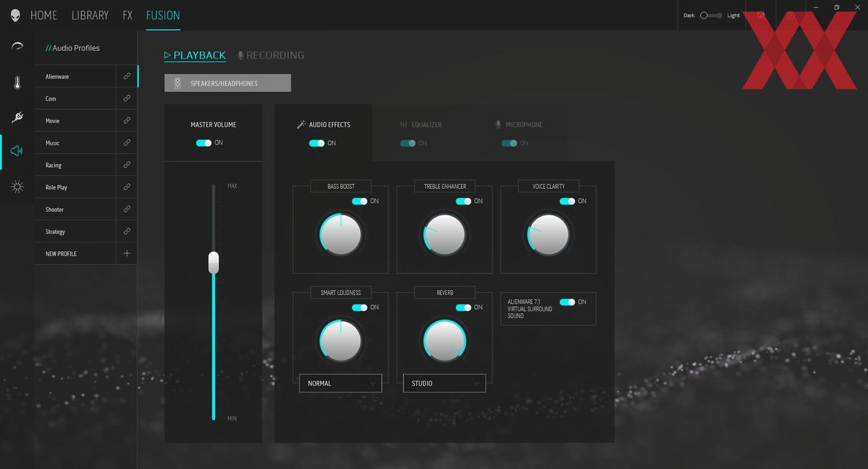Image resolution: width=868 pixels, height=469 pixels.
Task: Click link icon for Strategy profile
Action: [126, 231]
